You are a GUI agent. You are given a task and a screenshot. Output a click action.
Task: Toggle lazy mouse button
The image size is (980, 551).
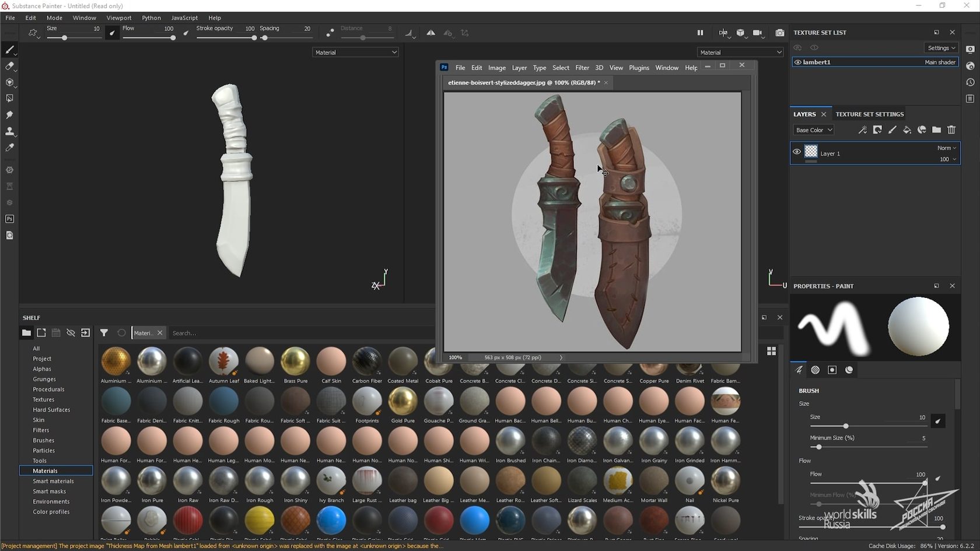click(330, 33)
